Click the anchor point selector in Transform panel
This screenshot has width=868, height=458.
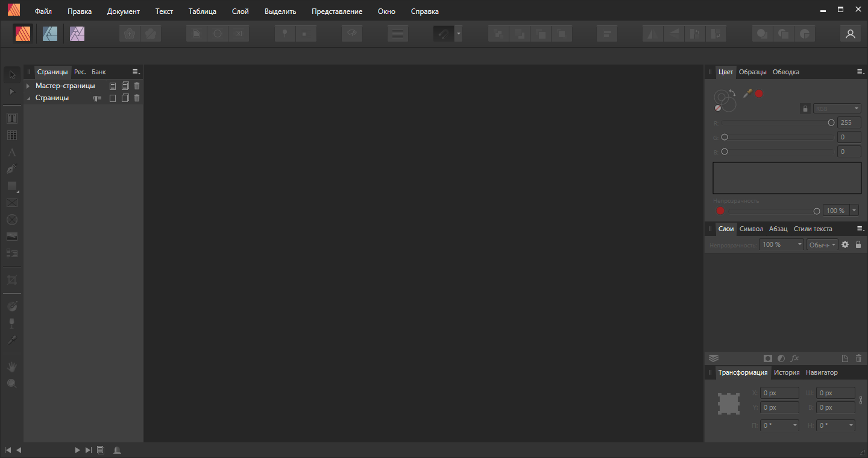(x=728, y=404)
